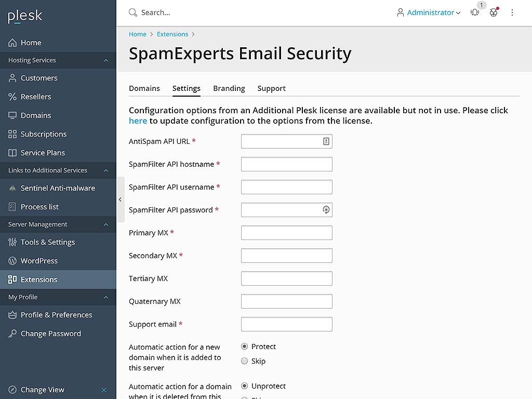Switch to the Branding tab
The width and height of the screenshot is (532, 399).
coord(229,88)
